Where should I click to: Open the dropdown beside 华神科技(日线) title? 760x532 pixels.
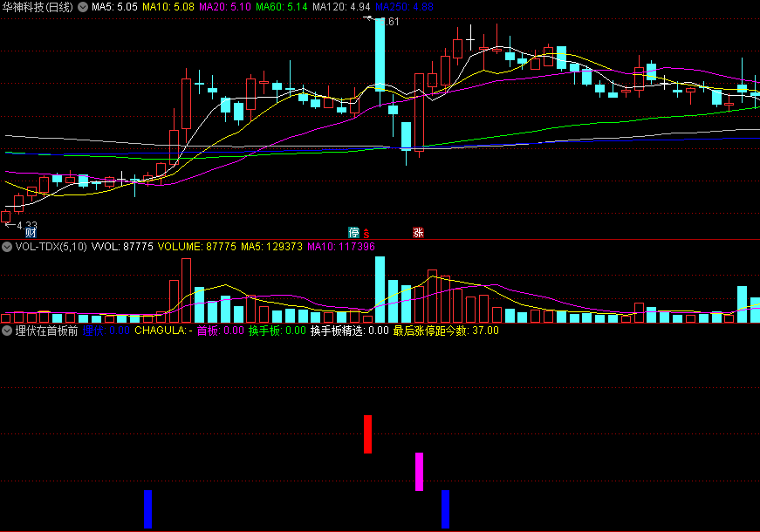click(83, 7)
